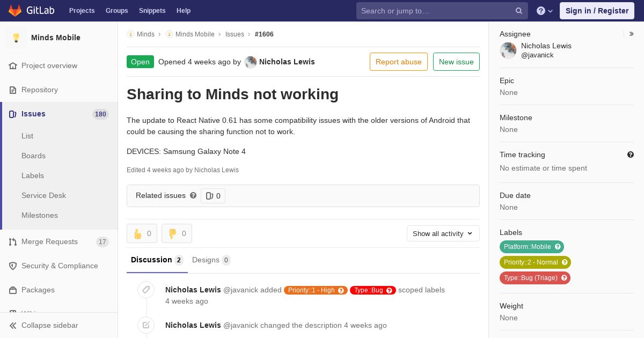This screenshot has height=338, width=644.
Task: Open the @javanick assignee profile
Action: click(537, 55)
